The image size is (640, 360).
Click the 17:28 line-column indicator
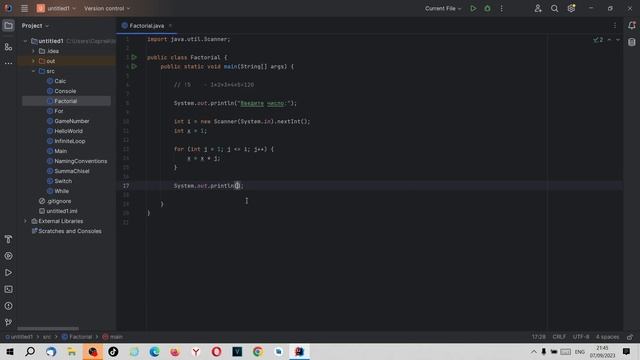click(x=538, y=337)
